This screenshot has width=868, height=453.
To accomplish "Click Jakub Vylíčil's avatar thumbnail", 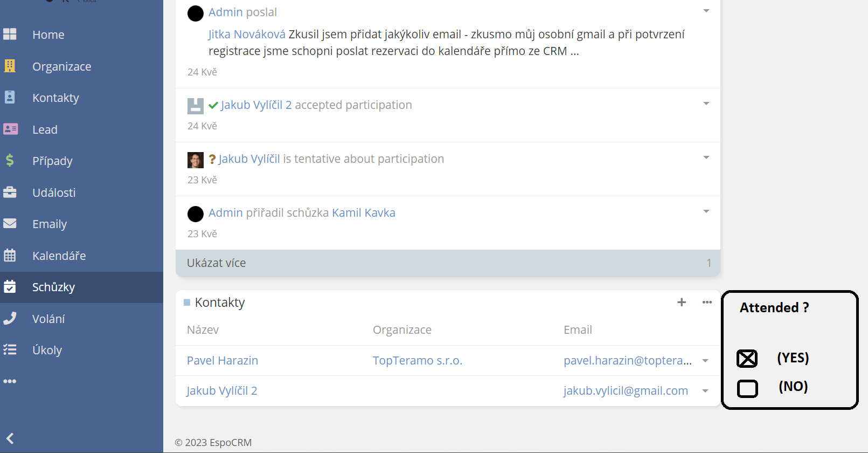I will pyautogui.click(x=195, y=160).
